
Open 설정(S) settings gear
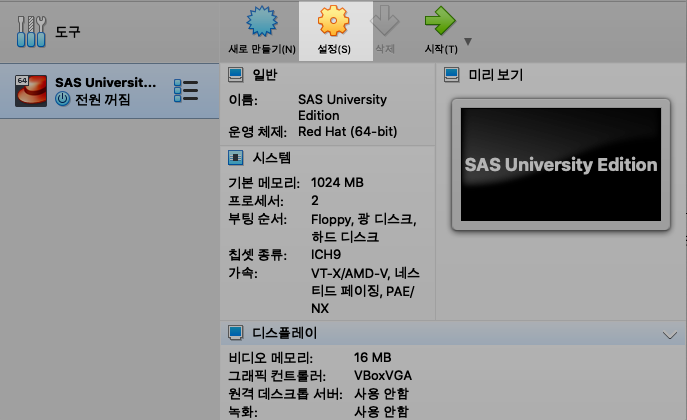[x=333, y=21]
